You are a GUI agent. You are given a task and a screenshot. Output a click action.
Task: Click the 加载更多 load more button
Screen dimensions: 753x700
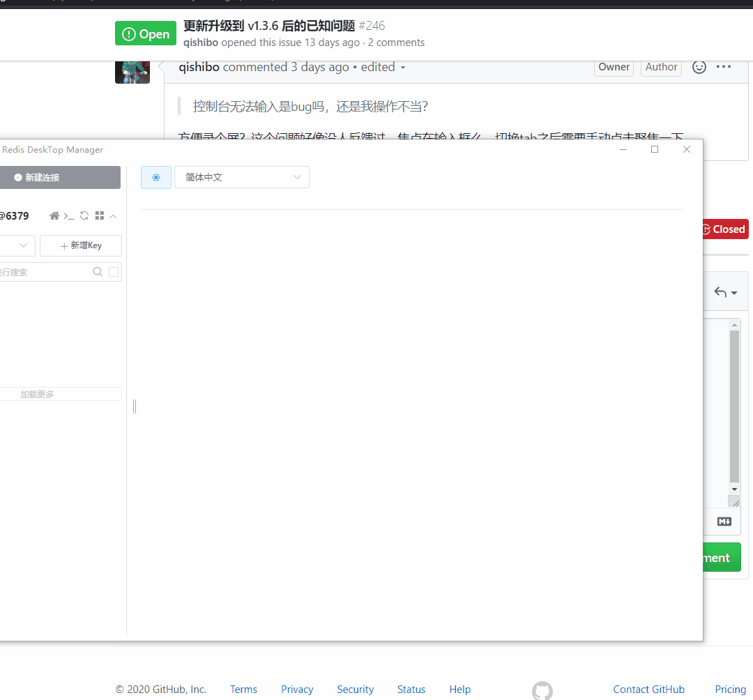coord(61,394)
